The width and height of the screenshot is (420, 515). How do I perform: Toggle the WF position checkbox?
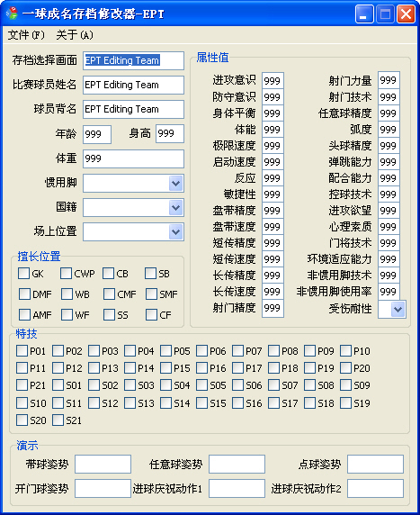67,314
